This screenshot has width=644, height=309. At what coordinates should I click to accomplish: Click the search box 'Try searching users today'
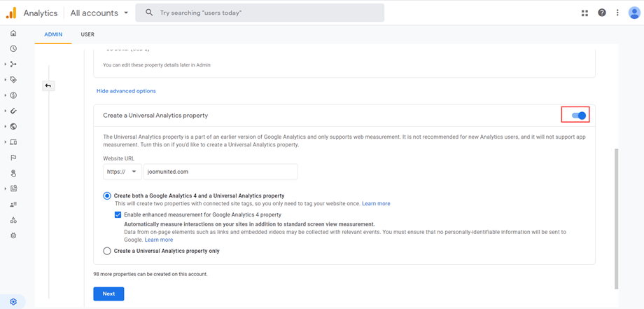(260, 13)
